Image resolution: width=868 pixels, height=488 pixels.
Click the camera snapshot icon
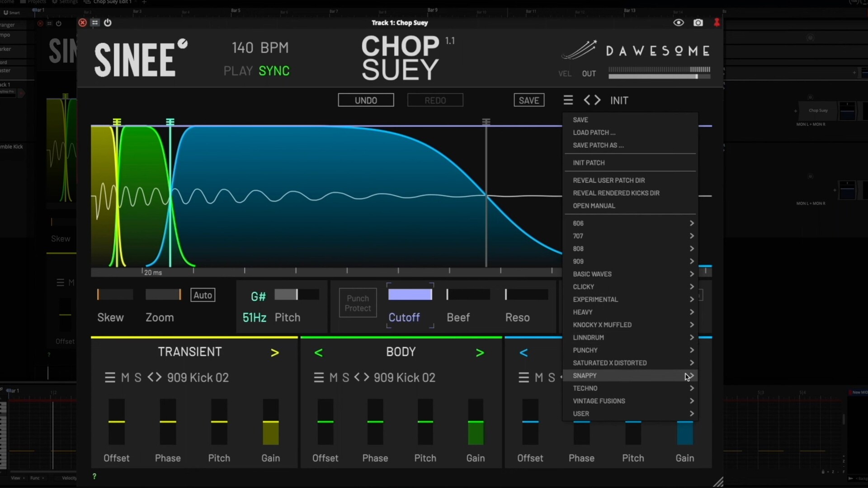tap(698, 23)
